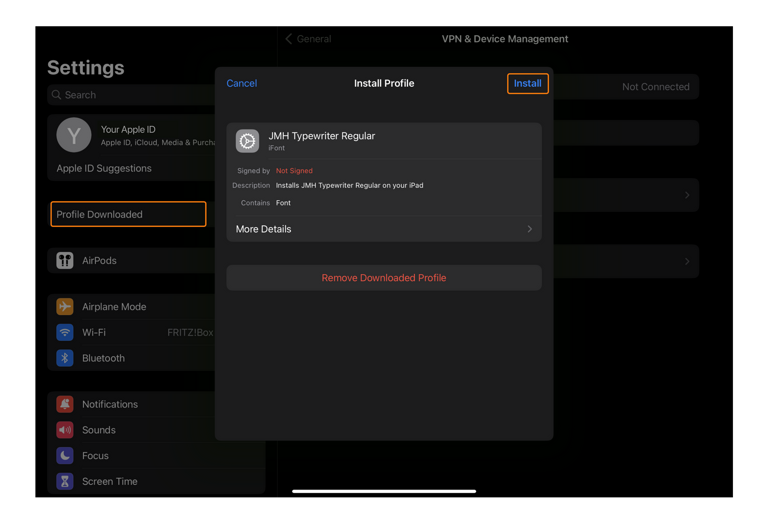Open AirPods settings label
The image size is (768, 523).
click(99, 260)
